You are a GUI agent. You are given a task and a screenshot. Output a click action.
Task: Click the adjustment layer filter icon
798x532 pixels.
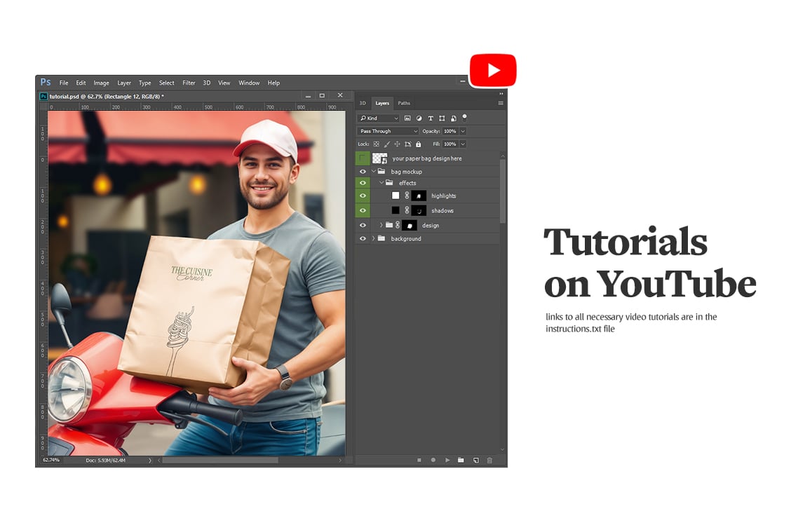coord(419,118)
